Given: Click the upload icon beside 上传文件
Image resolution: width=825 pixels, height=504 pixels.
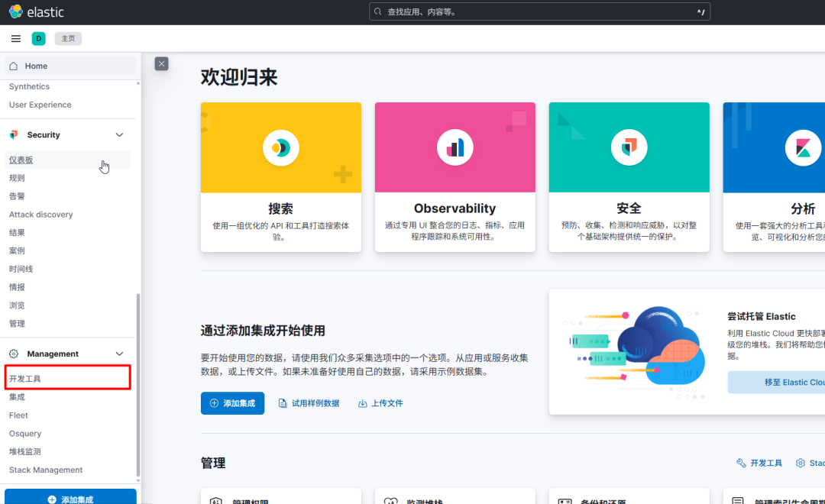Looking at the screenshot, I should [363, 403].
